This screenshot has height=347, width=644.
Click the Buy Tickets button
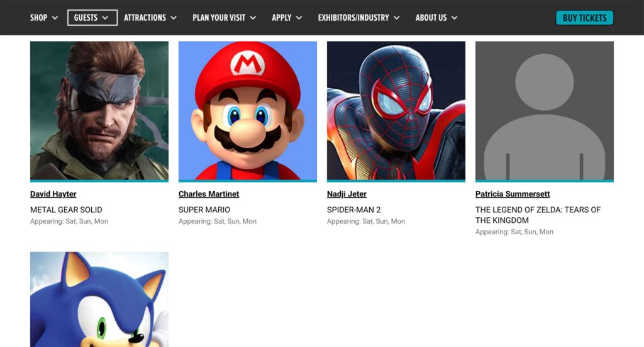[x=584, y=18]
